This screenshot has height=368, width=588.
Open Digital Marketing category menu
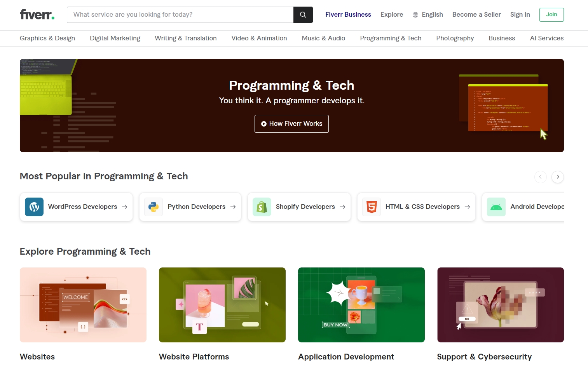pos(115,38)
